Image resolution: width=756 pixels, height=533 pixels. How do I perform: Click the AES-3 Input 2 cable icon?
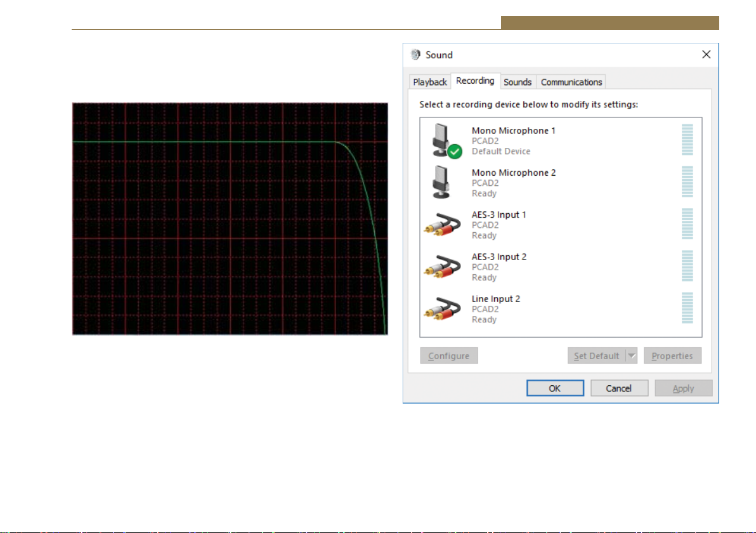pos(442,266)
